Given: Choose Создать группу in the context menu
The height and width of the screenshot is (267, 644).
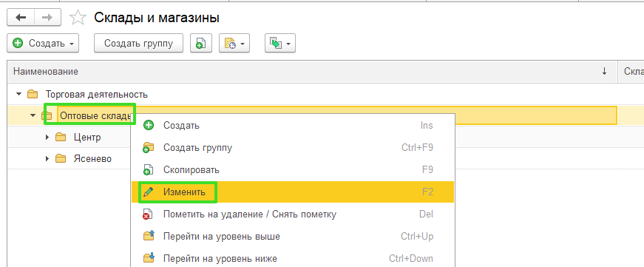Looking at the screenshot, I should (293, 148).
